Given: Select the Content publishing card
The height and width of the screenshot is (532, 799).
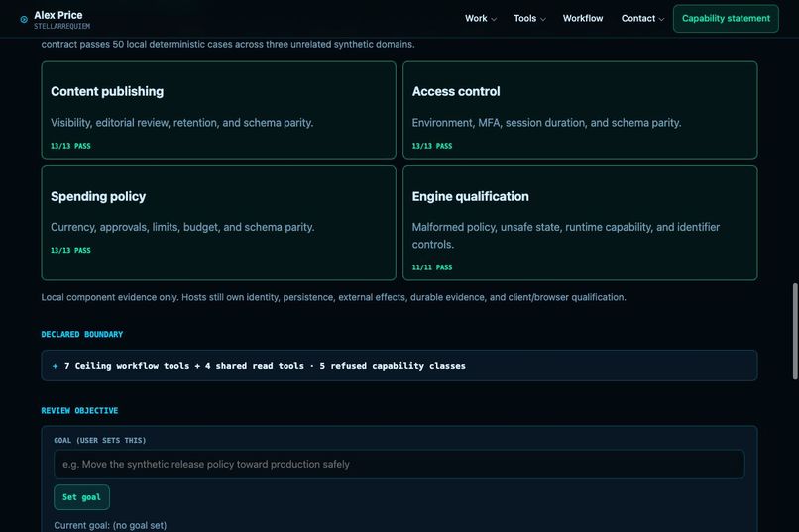Looking at the screenshot, I should 219,110.
